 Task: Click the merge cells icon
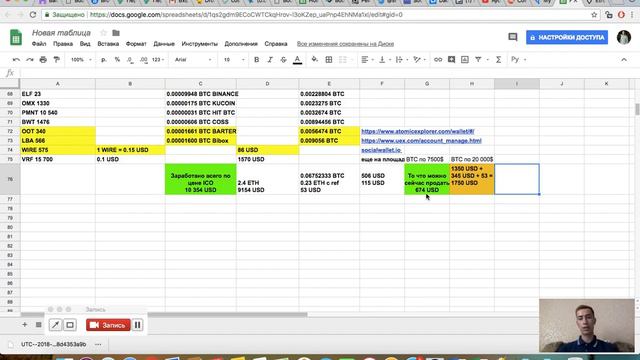(x=343, y=60)
